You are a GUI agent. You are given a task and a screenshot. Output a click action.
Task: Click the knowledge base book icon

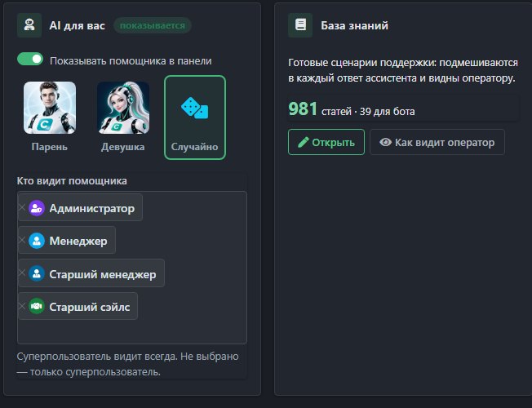pyautogui.click(x=300, y=25)
